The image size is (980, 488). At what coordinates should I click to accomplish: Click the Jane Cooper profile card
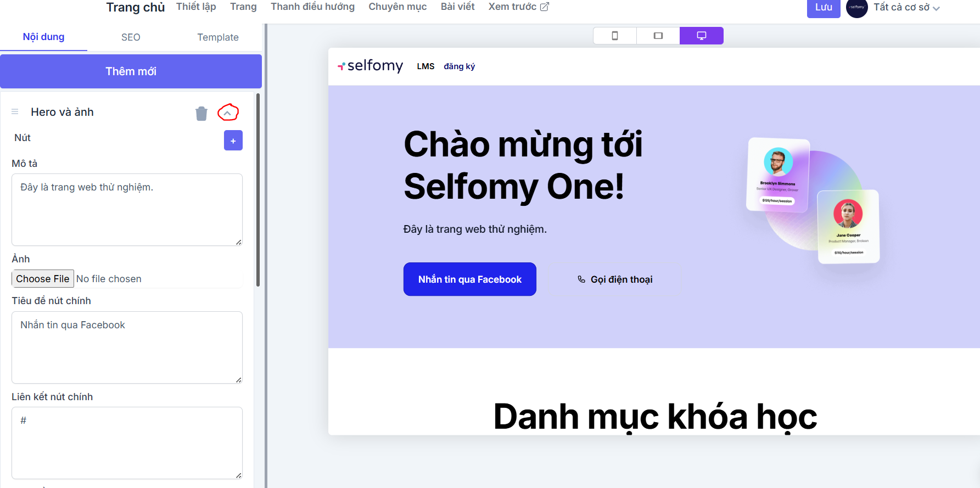pos(848,226)
